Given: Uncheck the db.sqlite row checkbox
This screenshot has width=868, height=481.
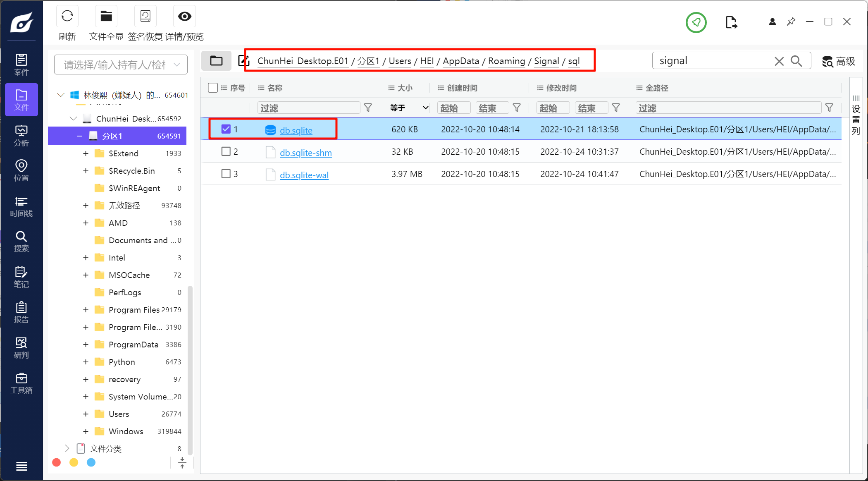Looking at the screenshot, I should click(226, 129).
